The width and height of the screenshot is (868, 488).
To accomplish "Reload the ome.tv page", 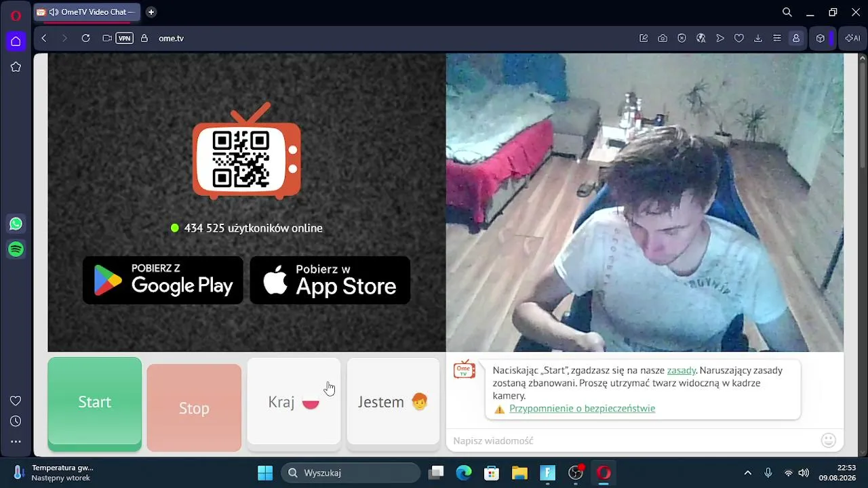I will 85,39.
